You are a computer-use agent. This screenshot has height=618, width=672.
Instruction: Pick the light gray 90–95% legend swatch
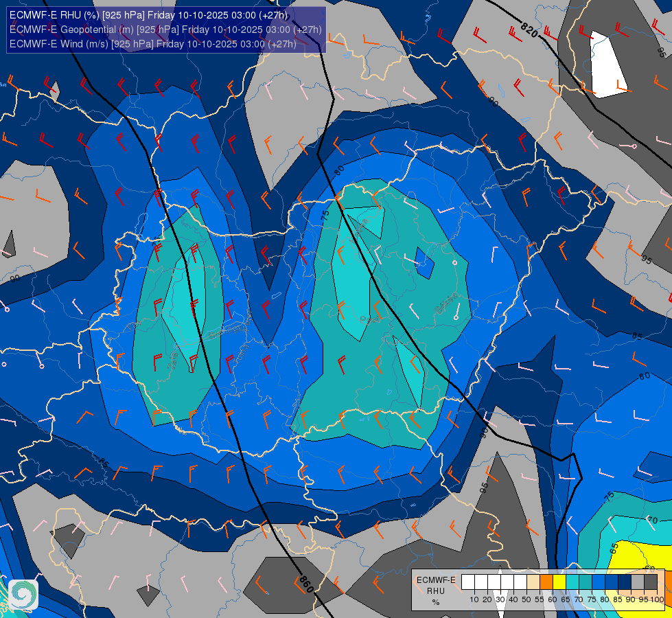tap(638, 582)
